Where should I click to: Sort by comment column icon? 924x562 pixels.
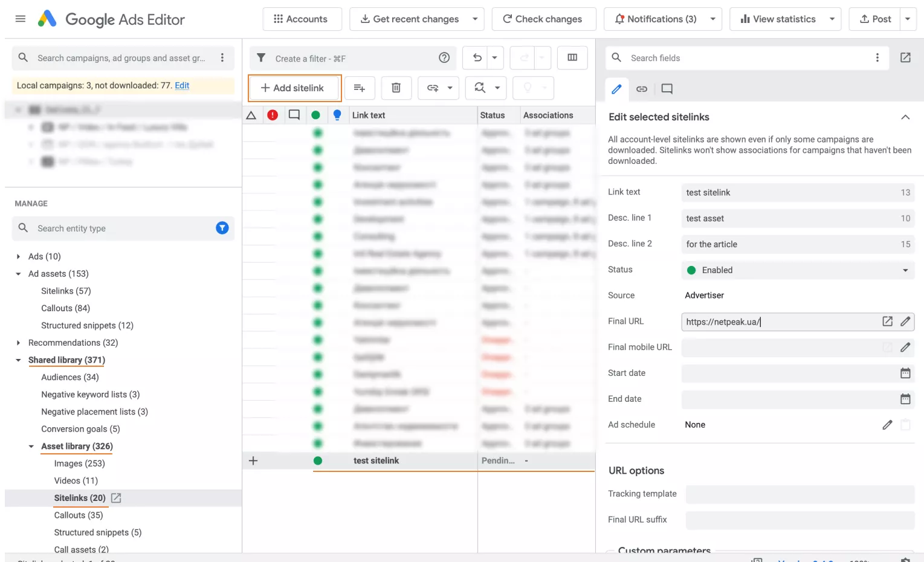[x=294, y=115]
